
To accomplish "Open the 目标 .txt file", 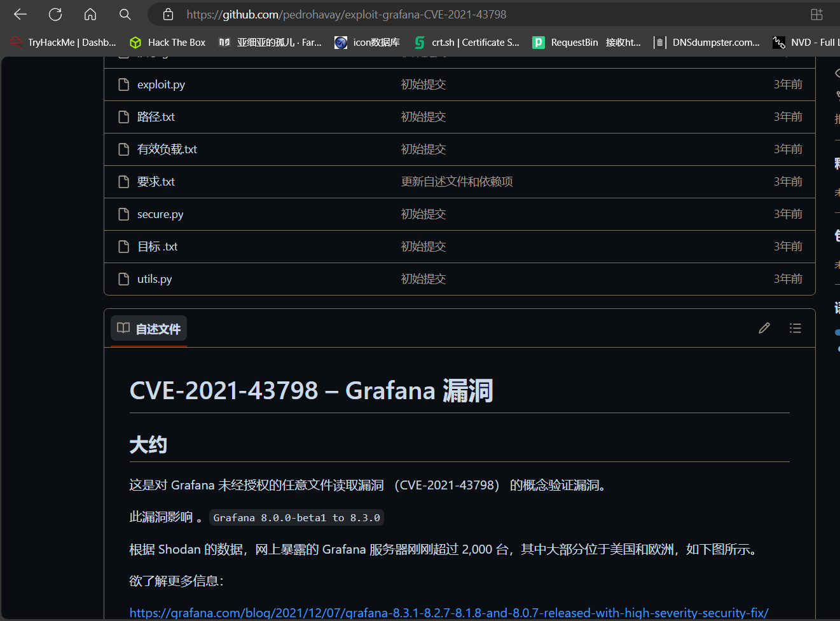I will [x=158, y=247].
